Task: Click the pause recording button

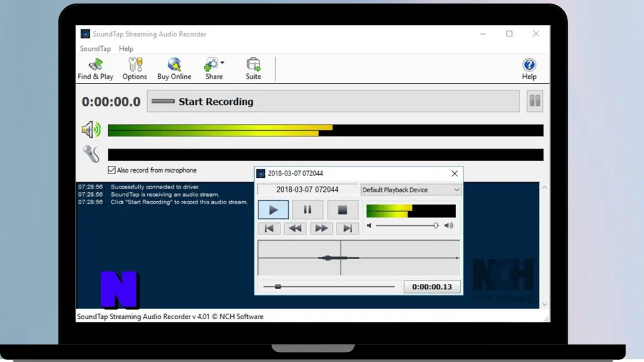Action: click(535, 101)
